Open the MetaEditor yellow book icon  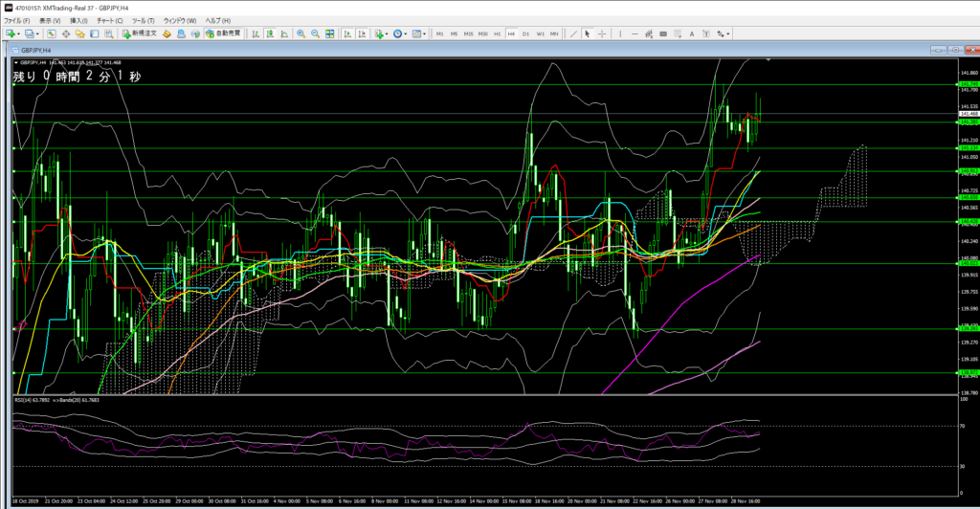(167, 33)
